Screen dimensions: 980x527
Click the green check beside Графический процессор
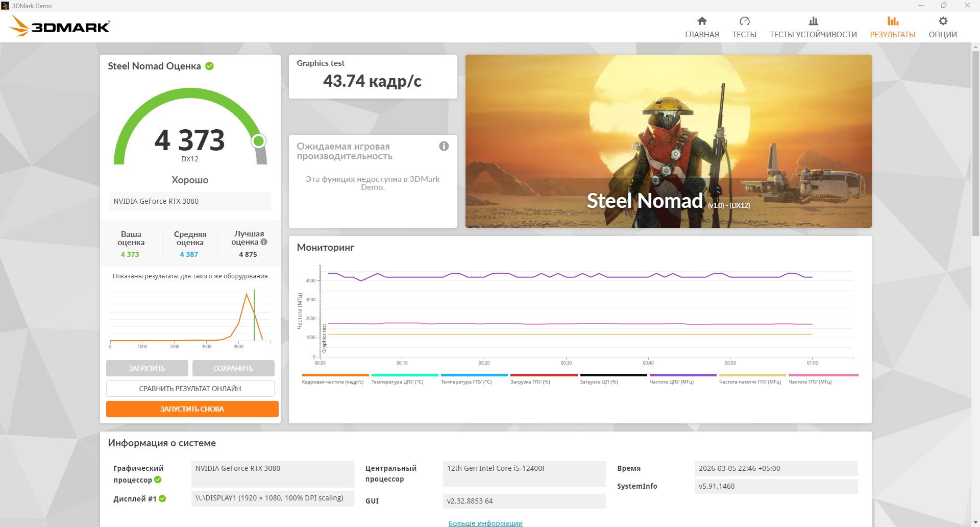pos(158,480)
